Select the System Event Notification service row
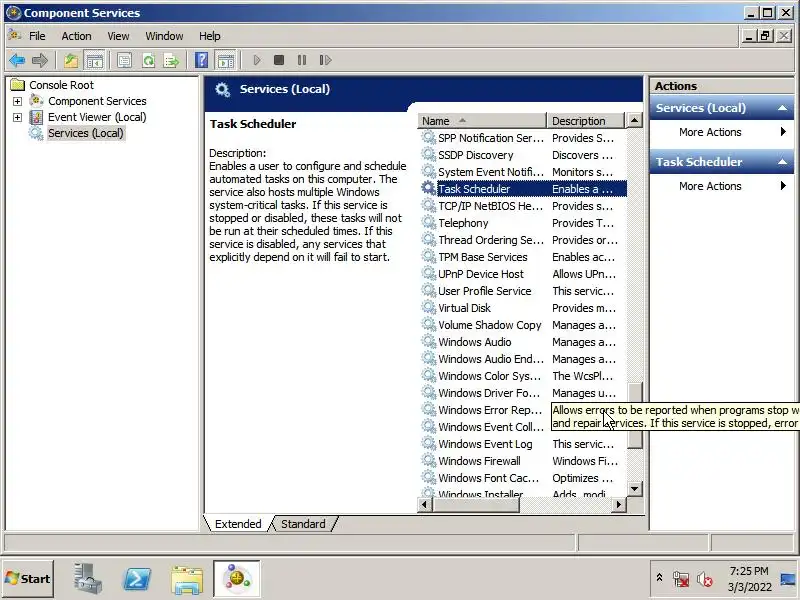The image size is (800, 600). (523, 172)
